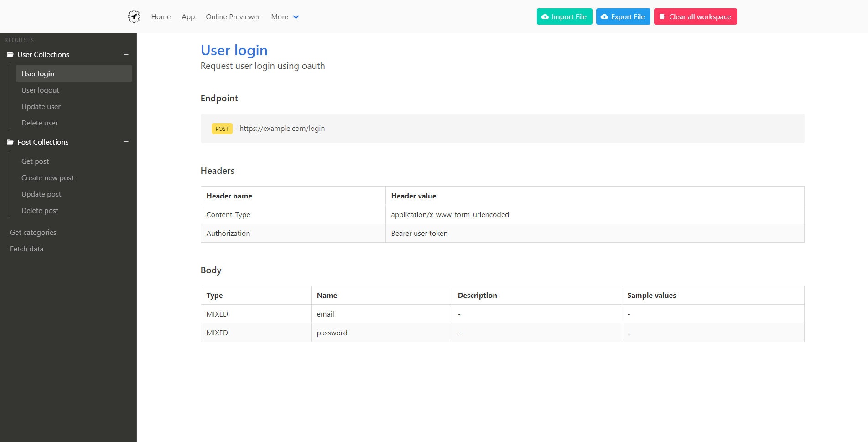Collapse the User Collections group
The width and height of the screenshot is (868, 442).
[x=126, y=54]
